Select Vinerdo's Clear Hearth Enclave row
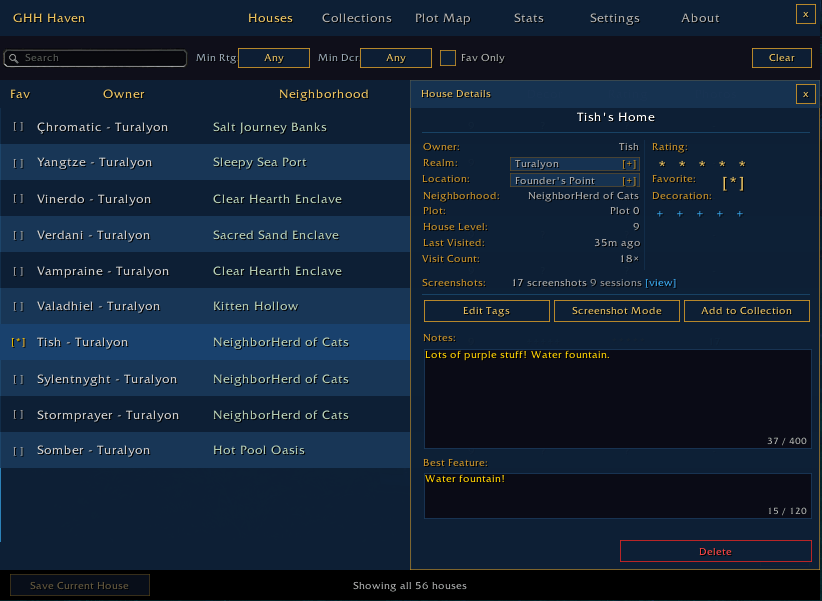This screenshot has height=601, width=822. click(205, 199)
